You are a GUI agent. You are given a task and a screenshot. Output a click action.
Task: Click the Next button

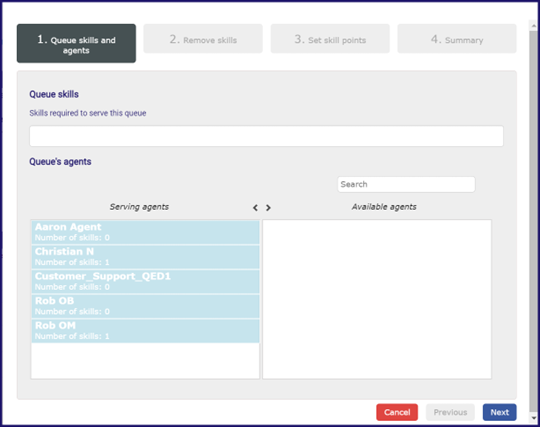click(499, 412)
